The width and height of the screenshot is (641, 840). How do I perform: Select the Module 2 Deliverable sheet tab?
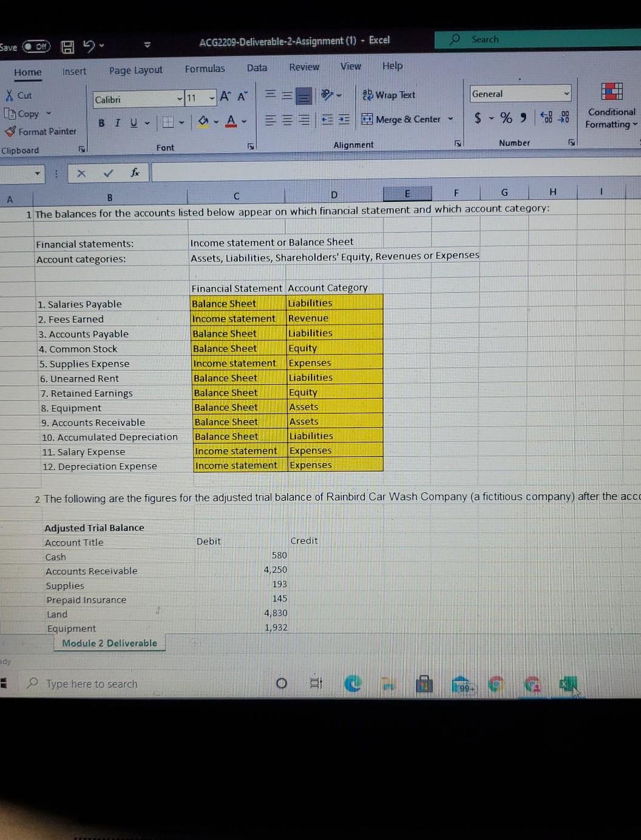click(x=109, y=643)
